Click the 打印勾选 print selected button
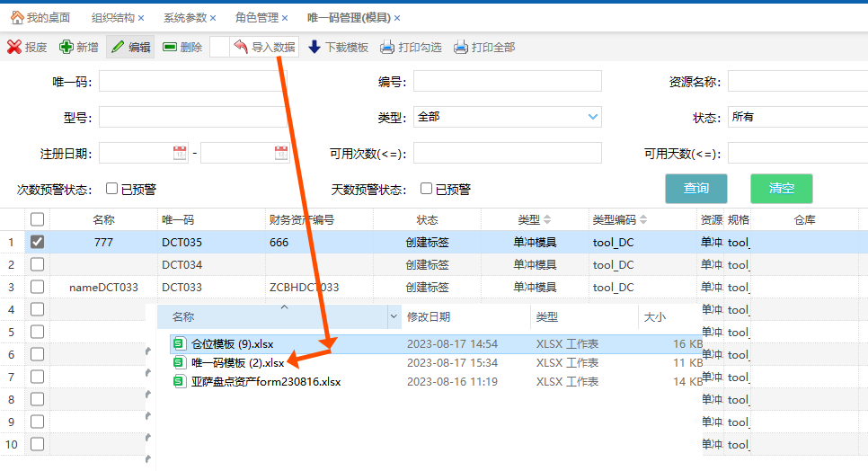Image resolution: width=868 pixels, height=471 pixels. click(411, 48)
